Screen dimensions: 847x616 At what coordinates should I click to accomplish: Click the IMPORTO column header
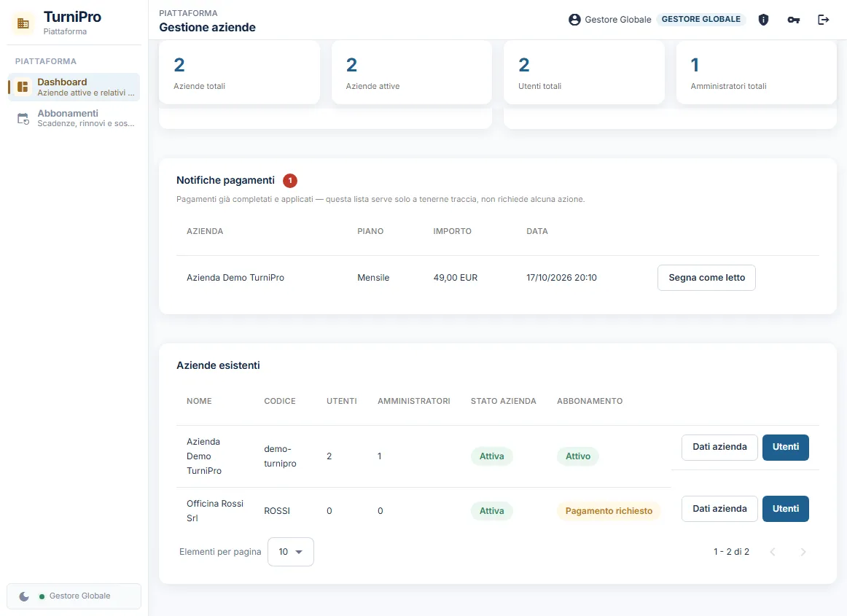(x=452, y=231)
